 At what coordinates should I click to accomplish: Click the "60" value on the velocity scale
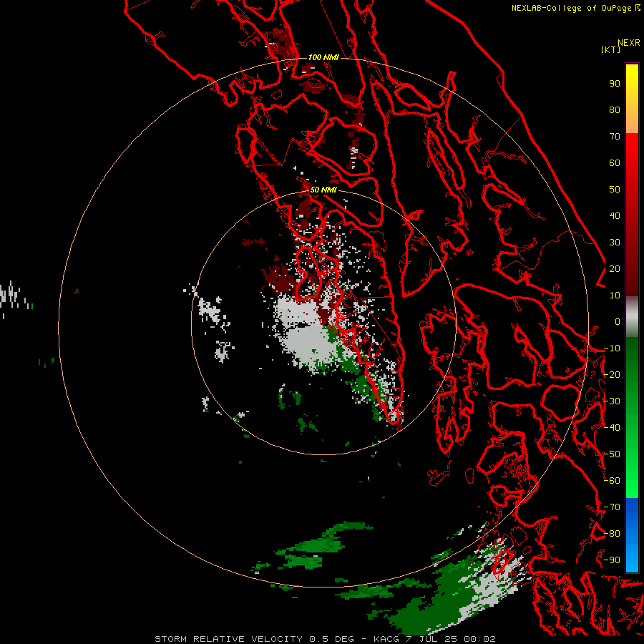(x=615, y=162)
